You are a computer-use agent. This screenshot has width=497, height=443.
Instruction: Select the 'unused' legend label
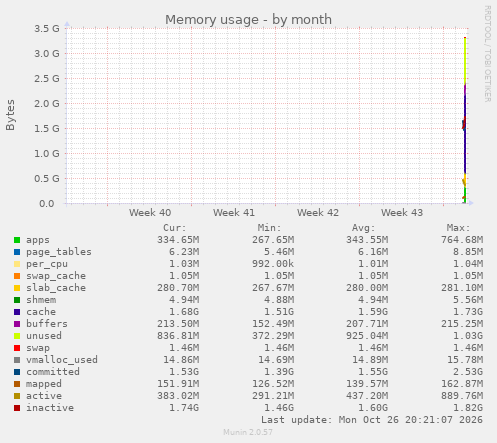click(x=44, y=336)
